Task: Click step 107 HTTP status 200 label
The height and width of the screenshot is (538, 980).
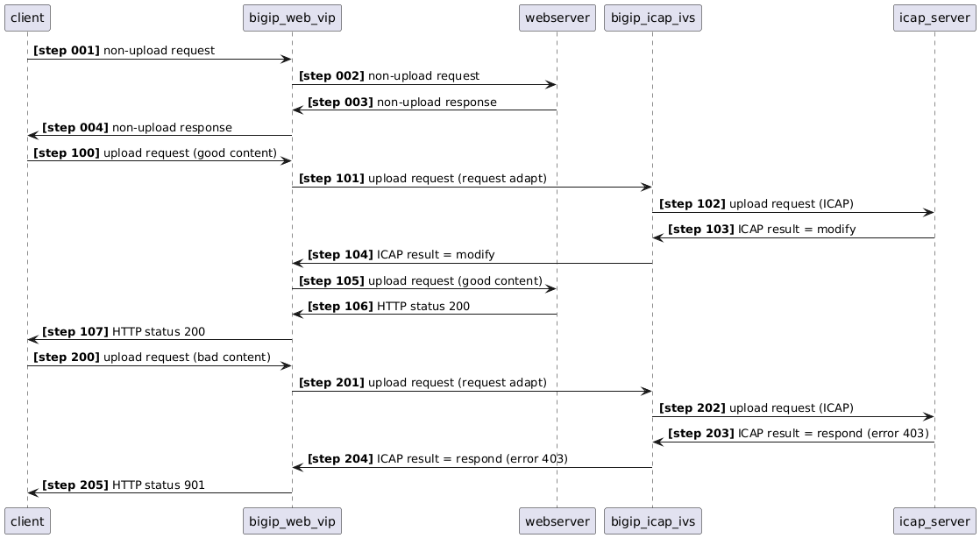Action: point(124,332)
